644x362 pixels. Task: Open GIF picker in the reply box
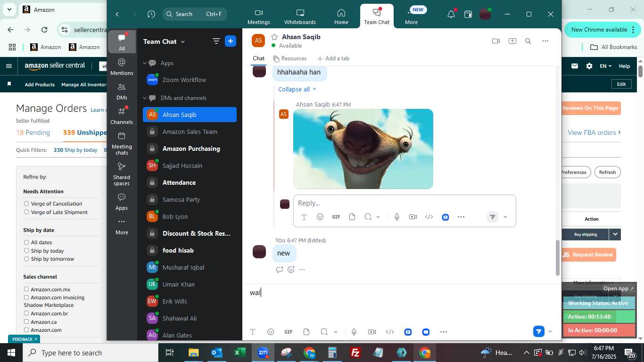point(336,217)
